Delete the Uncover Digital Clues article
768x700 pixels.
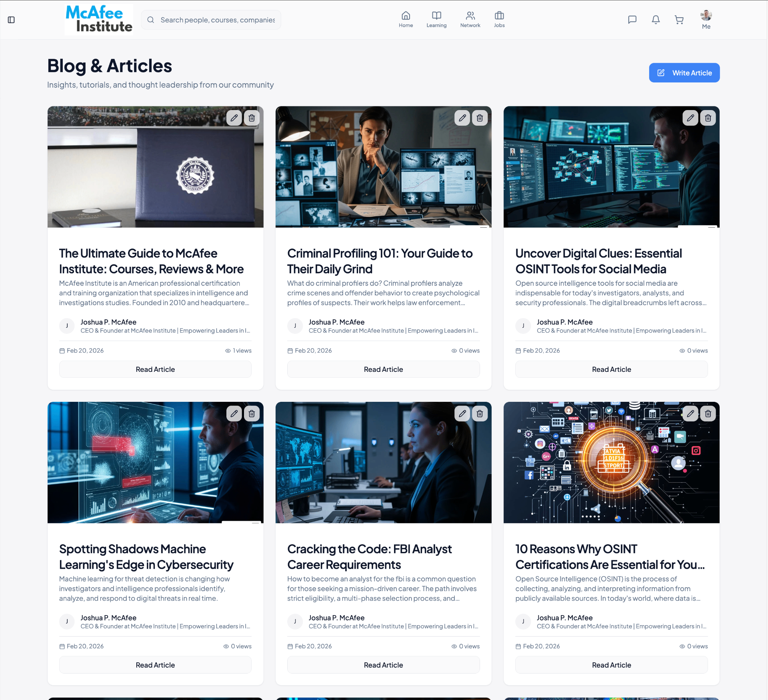[x=708, y=118]
